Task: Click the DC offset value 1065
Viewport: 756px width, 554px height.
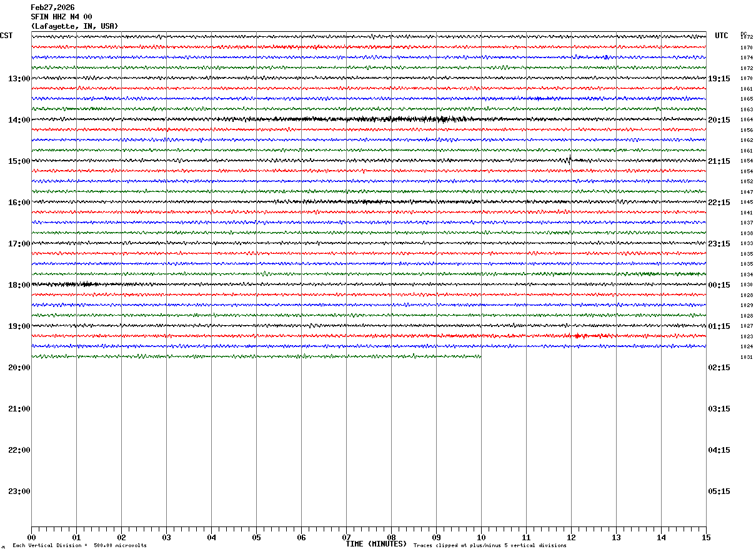Action: (x=747, y=99)
